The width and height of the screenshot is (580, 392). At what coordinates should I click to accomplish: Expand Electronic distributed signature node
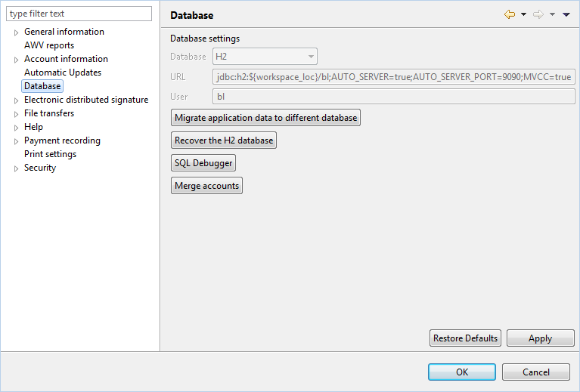coord(16,100)
